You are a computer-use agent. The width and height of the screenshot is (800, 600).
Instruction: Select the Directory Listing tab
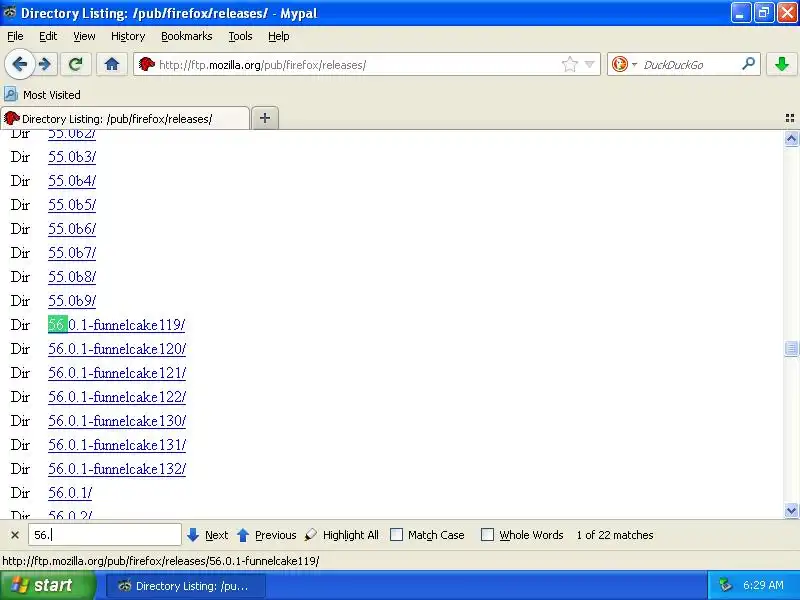[x=125, y=119]
